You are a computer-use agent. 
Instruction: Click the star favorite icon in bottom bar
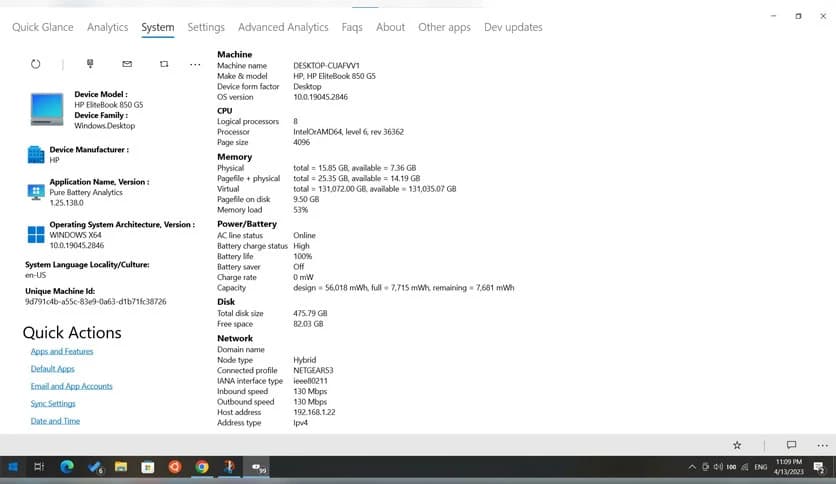pyautogui.click(x=737, y=445)
